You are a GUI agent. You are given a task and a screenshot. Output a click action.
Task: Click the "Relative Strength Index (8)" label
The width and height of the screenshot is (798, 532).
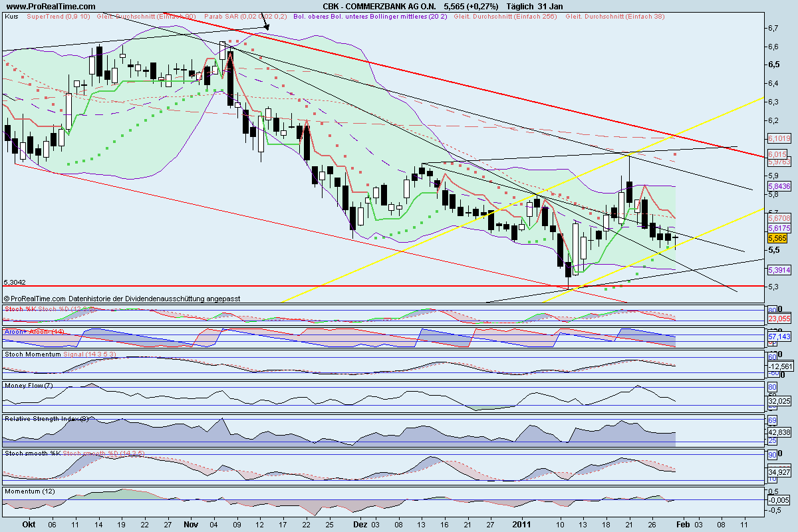(x=47, y=419)
